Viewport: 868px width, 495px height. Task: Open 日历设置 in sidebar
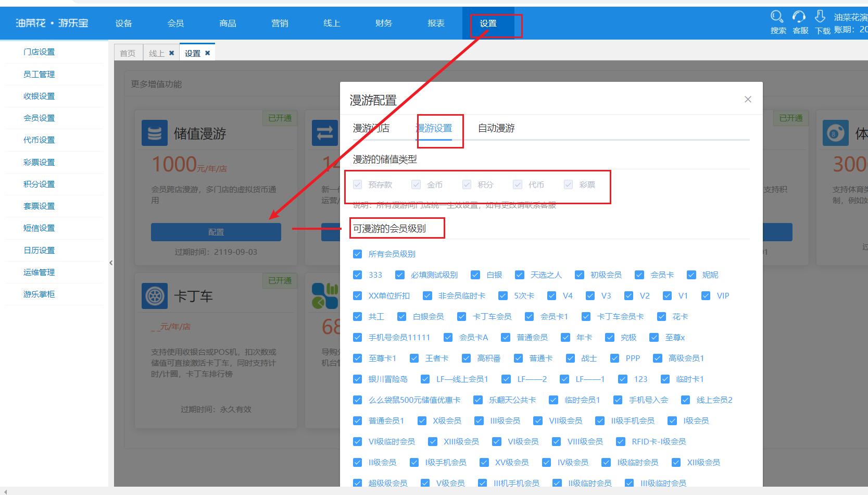tap(39, 251)
